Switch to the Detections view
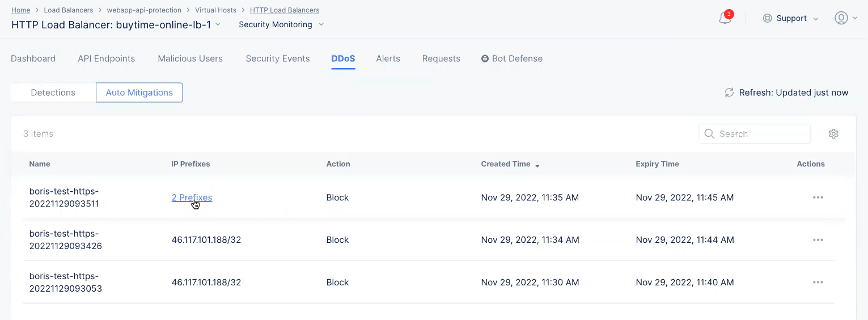Image resolution: width=868 pixels, height=320 pixels. 53,92
